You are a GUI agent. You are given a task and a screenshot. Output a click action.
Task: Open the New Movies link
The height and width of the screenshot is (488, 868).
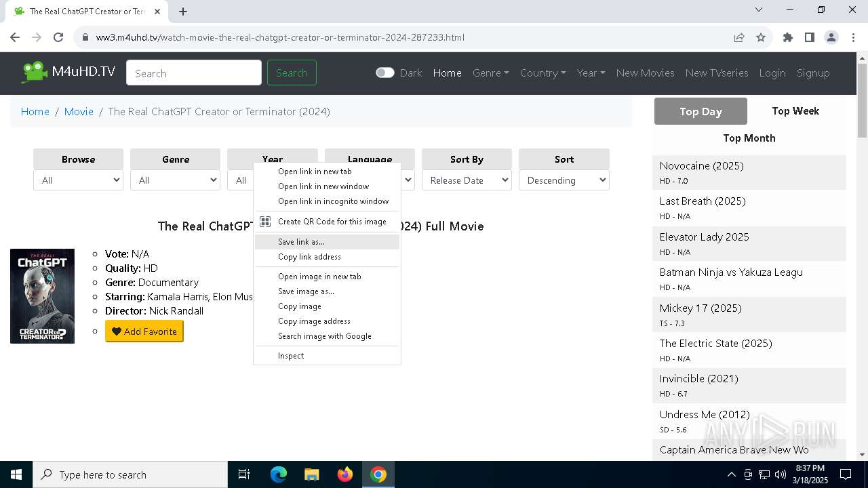pos(645,73)
